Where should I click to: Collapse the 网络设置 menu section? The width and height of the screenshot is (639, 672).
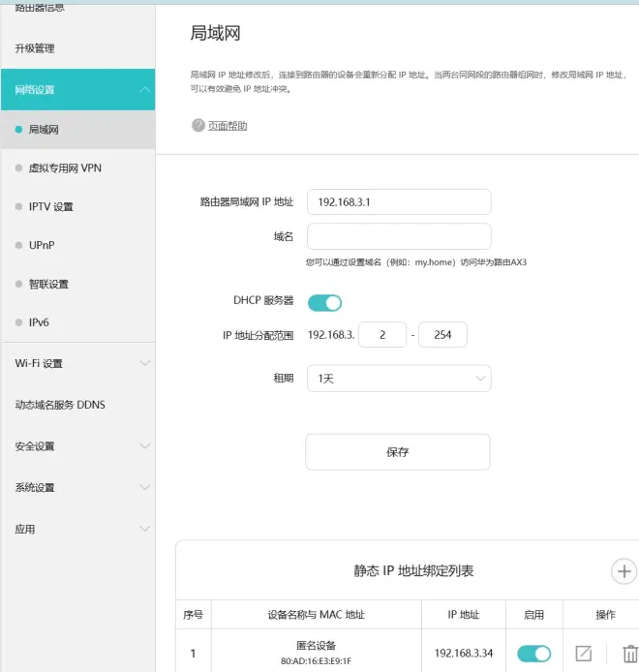(x=78, y=90)
